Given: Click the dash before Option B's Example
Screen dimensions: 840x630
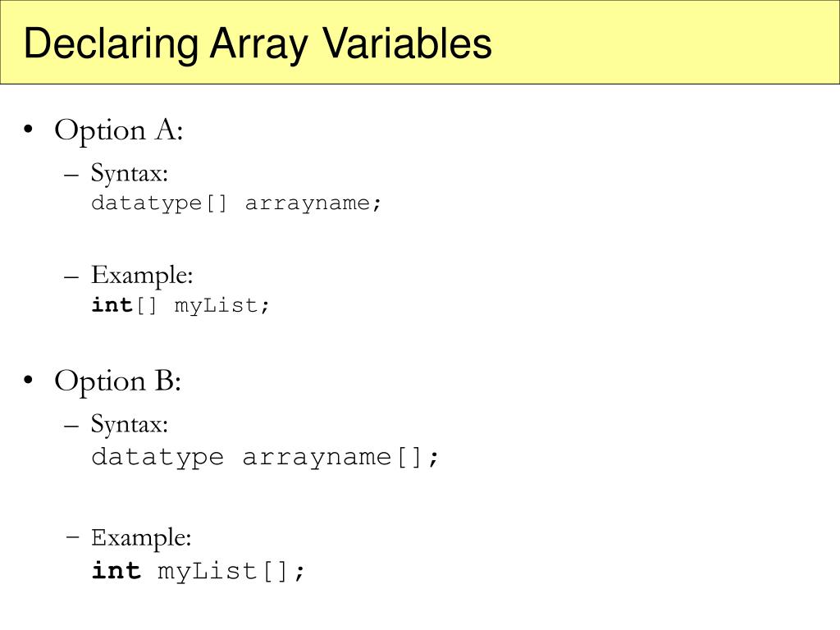Looking at the screenshot, I should pos(73,535).
